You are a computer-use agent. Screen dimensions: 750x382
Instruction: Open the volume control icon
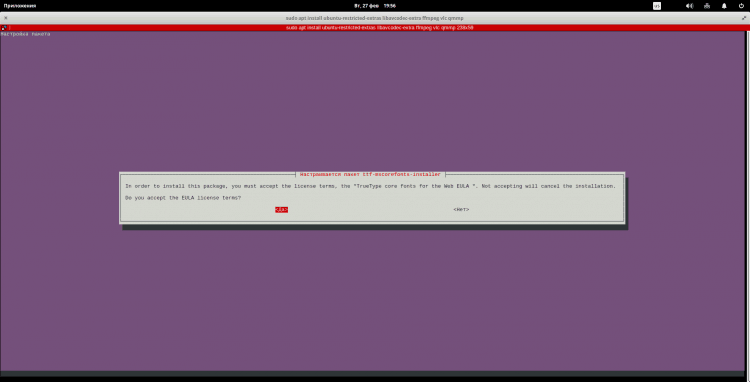tap(689, 6)
